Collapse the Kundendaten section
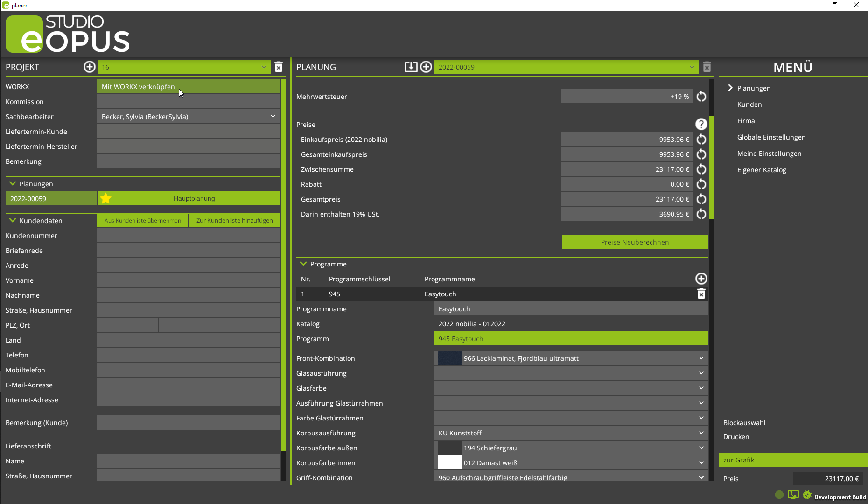The width and height of the screenshot is (868, 504). [13, 220]
